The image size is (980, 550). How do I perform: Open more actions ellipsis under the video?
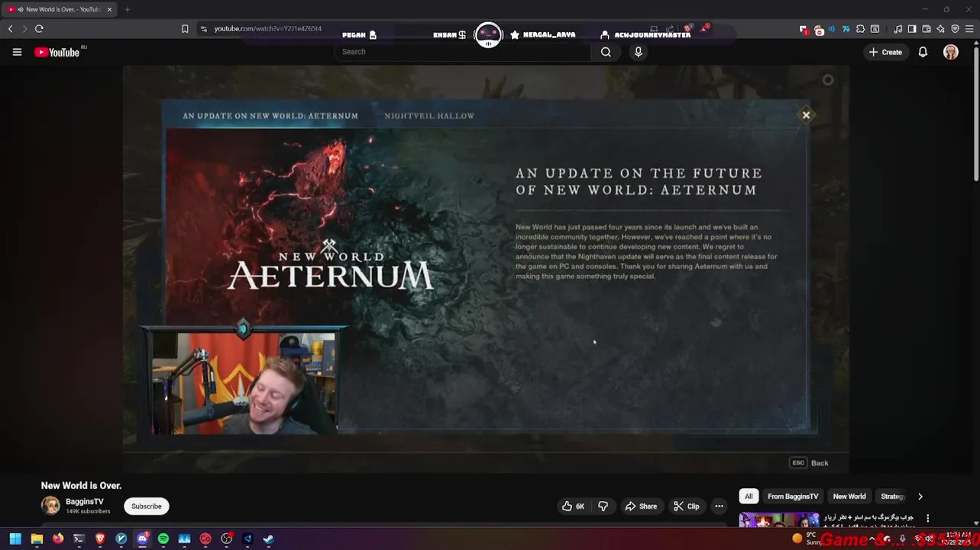click(x=719, y=506)
